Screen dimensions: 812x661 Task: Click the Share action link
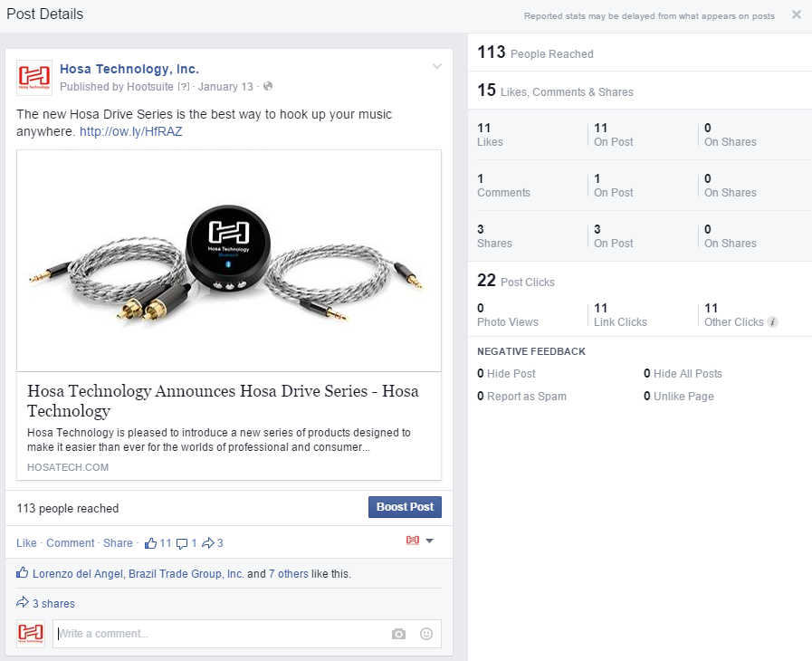pyautogui.click(x=118, y=543)
